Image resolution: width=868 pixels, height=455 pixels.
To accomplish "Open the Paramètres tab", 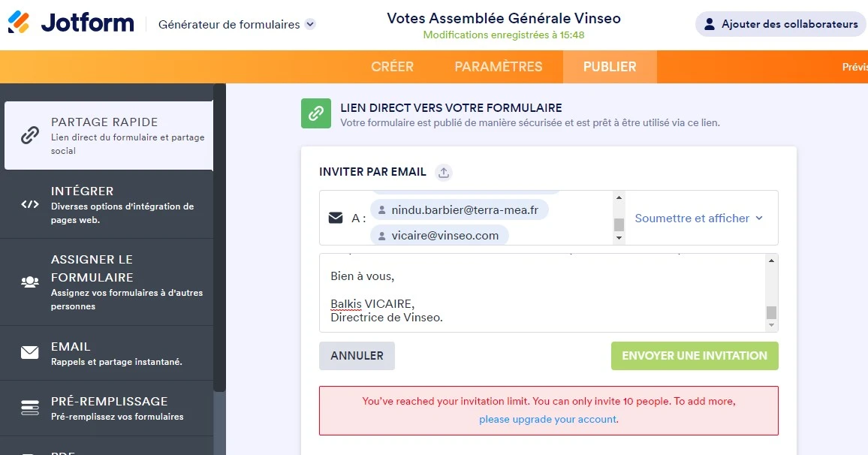I will [x=498, y=67].
